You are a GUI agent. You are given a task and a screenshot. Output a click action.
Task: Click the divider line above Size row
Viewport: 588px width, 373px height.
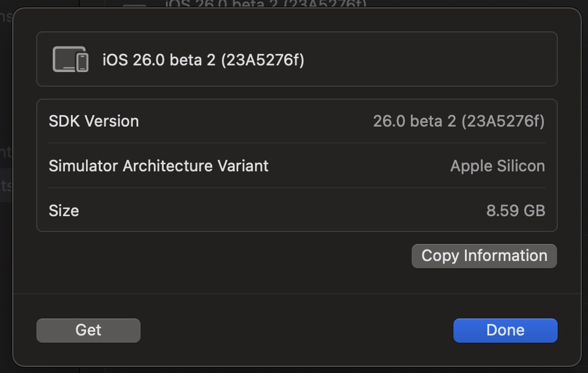[296, 188]
